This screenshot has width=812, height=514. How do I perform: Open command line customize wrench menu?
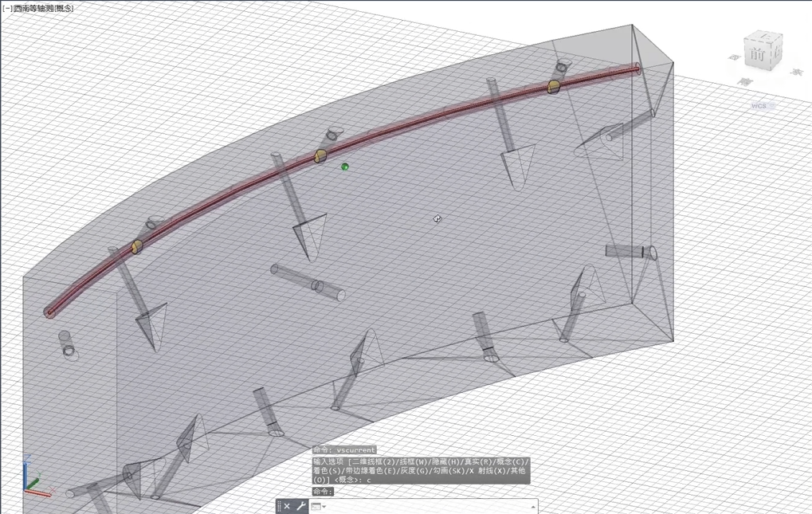pos(301,506)
